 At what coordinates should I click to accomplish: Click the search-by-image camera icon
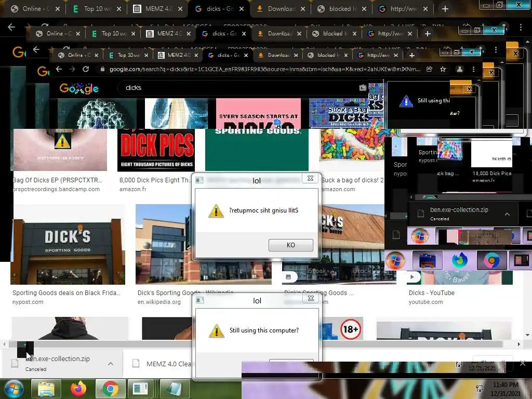pyautogui.click(x=363, y=88)
